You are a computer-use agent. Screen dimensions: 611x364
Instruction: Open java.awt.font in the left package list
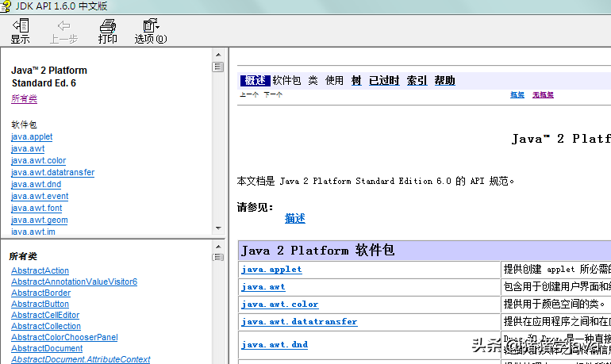[37, 208]
